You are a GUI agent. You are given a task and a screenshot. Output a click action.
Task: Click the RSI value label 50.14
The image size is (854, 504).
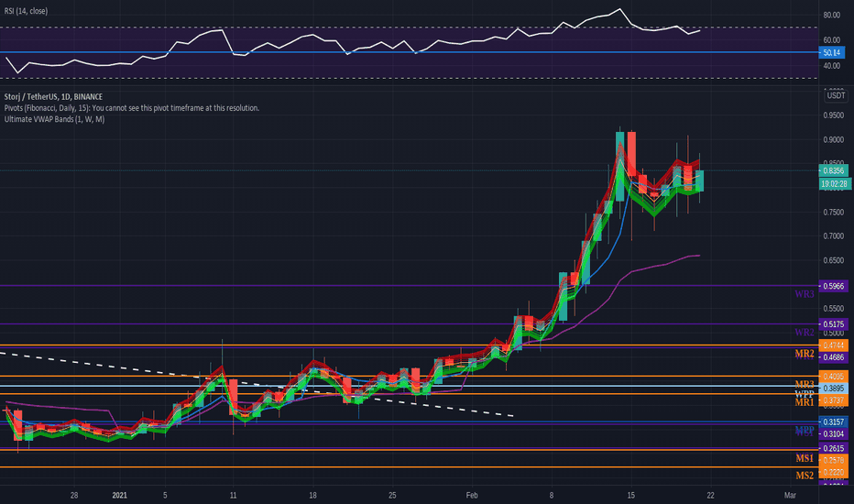pyautogui.click(x=832, y=53)
